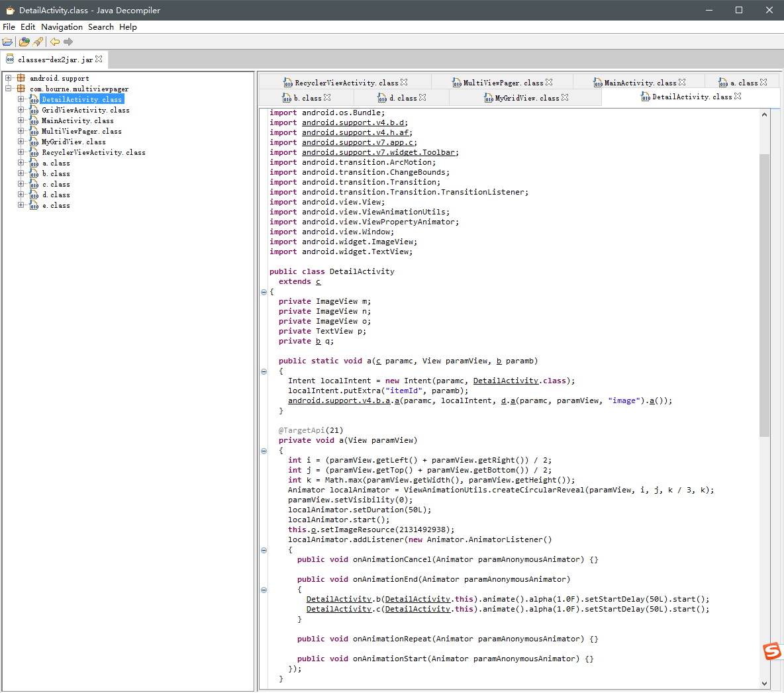Image resolution: width=784 pixels, height=693 pixels.
Task: Collapse the private a(View) method fold
Action: coord(264,451)
